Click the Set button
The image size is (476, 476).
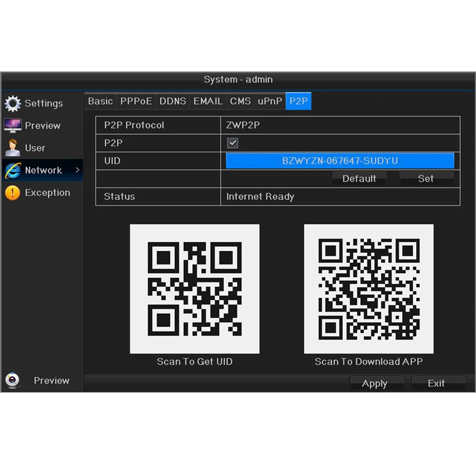pos(426,178)
